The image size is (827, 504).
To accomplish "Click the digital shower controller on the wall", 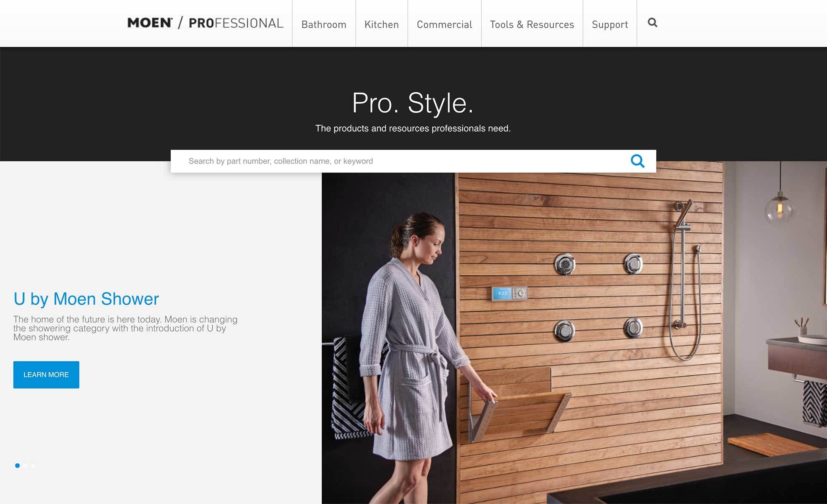I will [509, 294].
